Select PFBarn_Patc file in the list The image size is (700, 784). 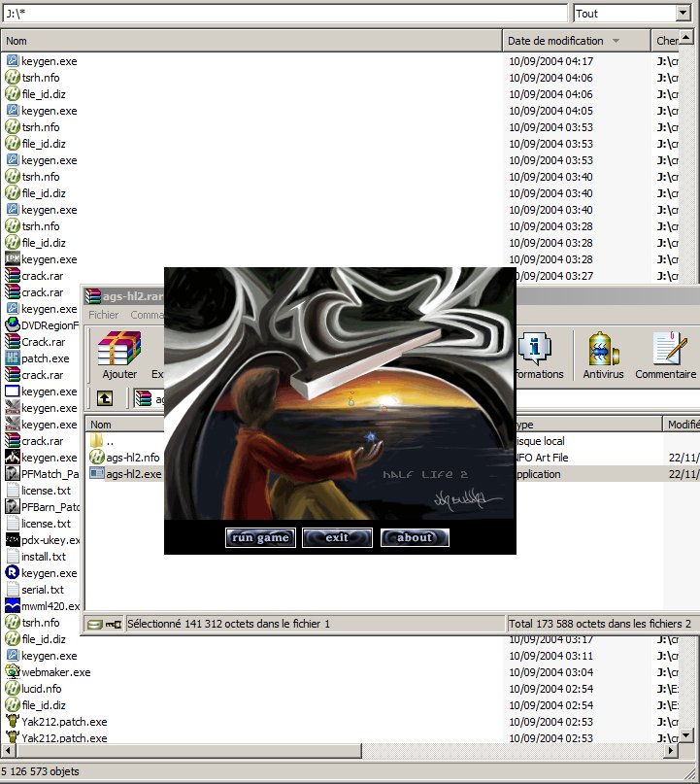[43, 507]
